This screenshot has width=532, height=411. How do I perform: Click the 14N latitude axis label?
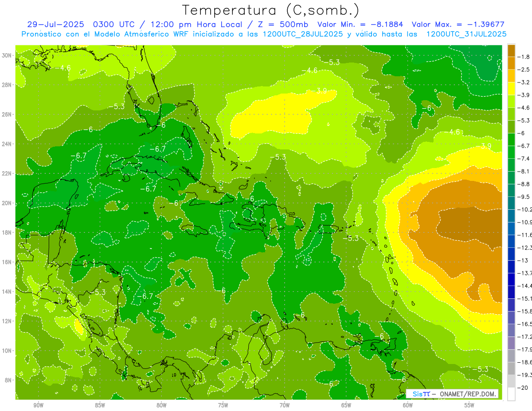click(8, 291)
